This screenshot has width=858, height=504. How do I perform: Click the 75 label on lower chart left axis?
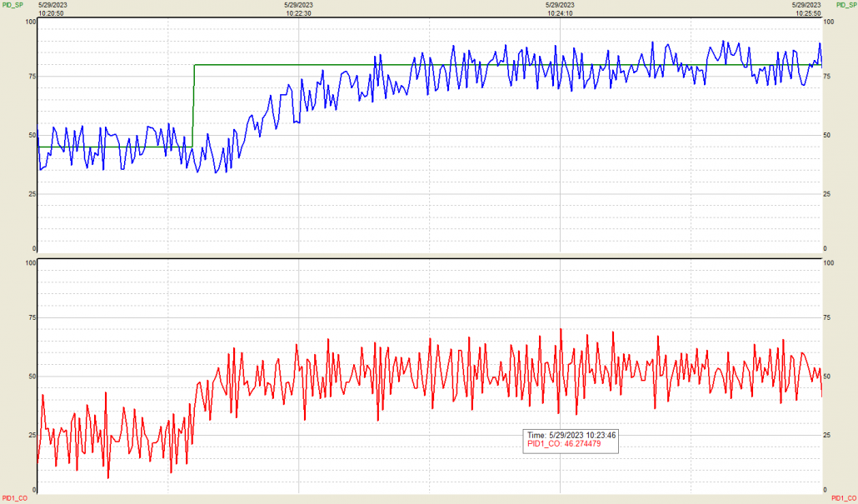pyautogui.click(x=32, y=317)
